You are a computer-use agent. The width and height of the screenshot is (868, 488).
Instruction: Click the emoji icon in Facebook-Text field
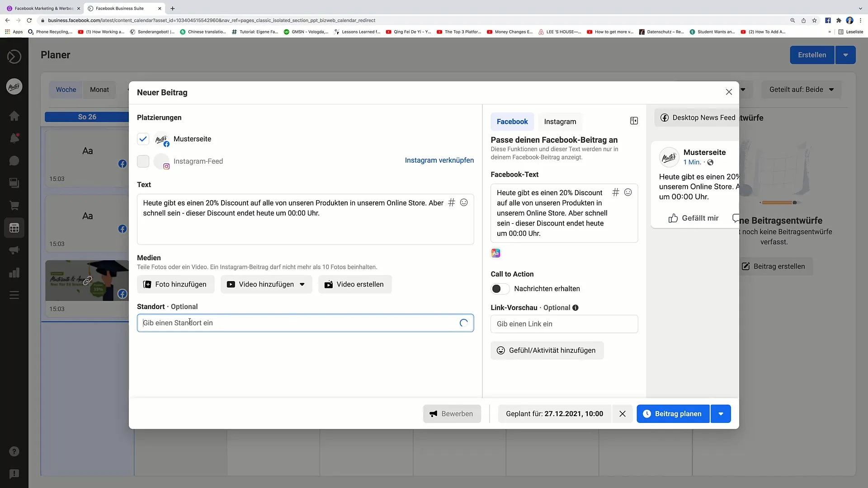click(x=628, y=191)
